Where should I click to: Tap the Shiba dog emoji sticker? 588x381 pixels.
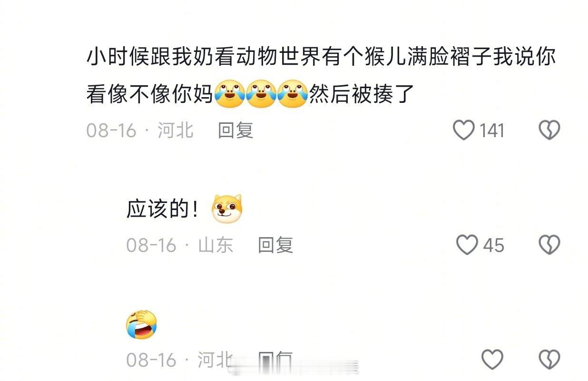click(x=227, y=210)
